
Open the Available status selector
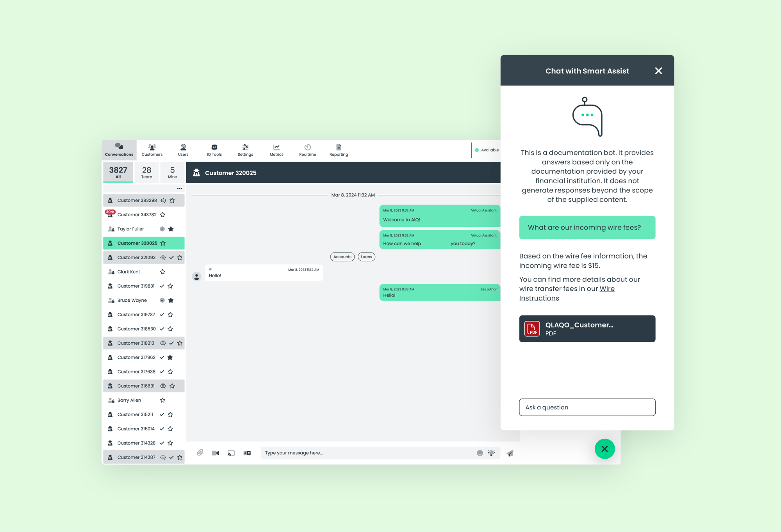[487, 150]
